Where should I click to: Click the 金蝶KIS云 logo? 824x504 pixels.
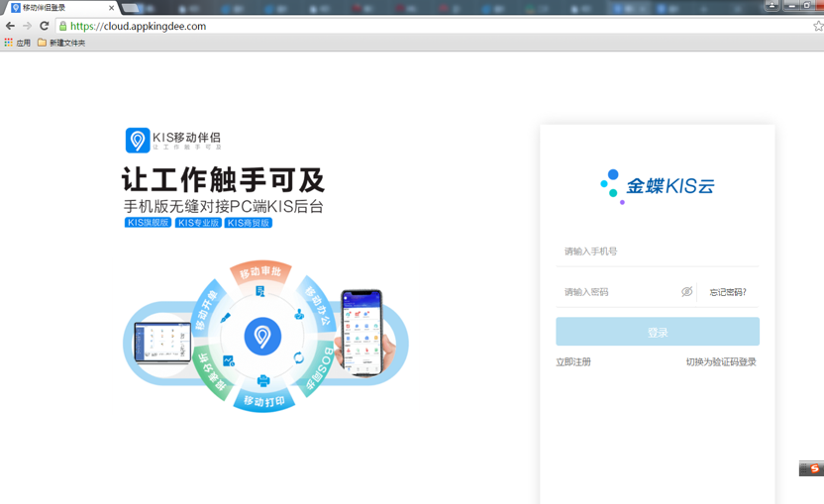658,186
